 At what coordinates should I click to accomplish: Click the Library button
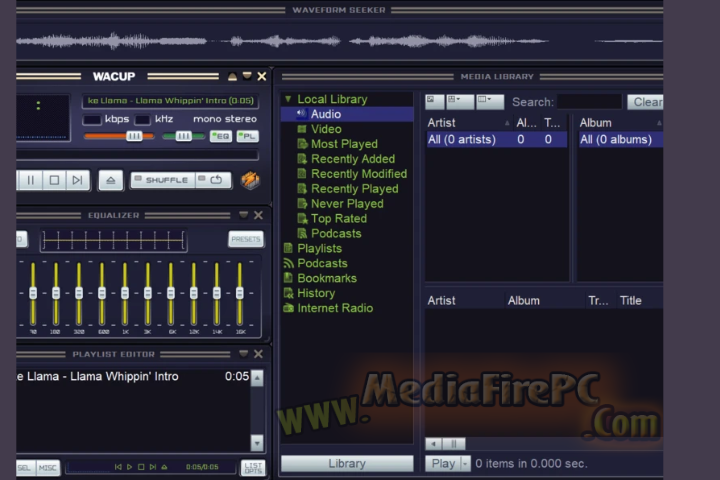pyautogui.click(x=347, y=463)
